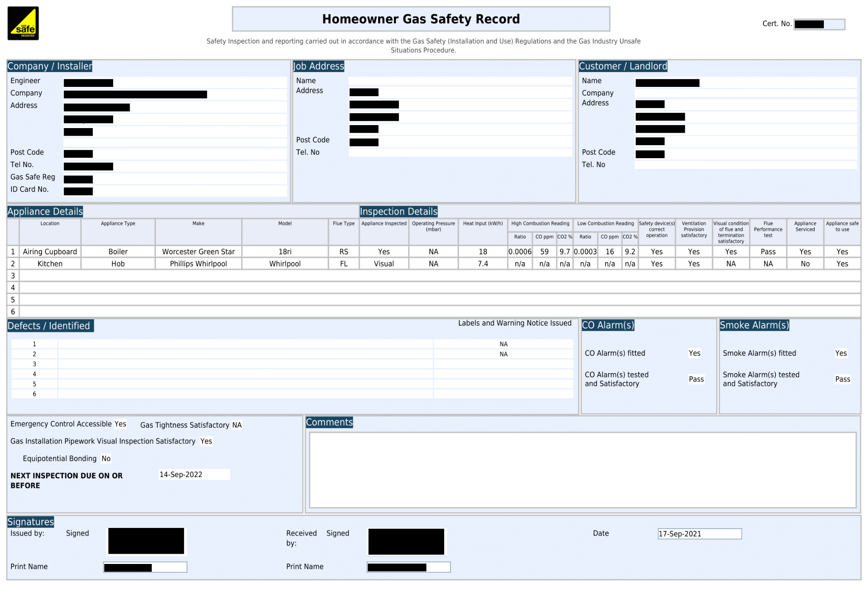This screenshot has height=614, width=868.
Task: Click the Customer Tel. No field
Action: (746, 165)
